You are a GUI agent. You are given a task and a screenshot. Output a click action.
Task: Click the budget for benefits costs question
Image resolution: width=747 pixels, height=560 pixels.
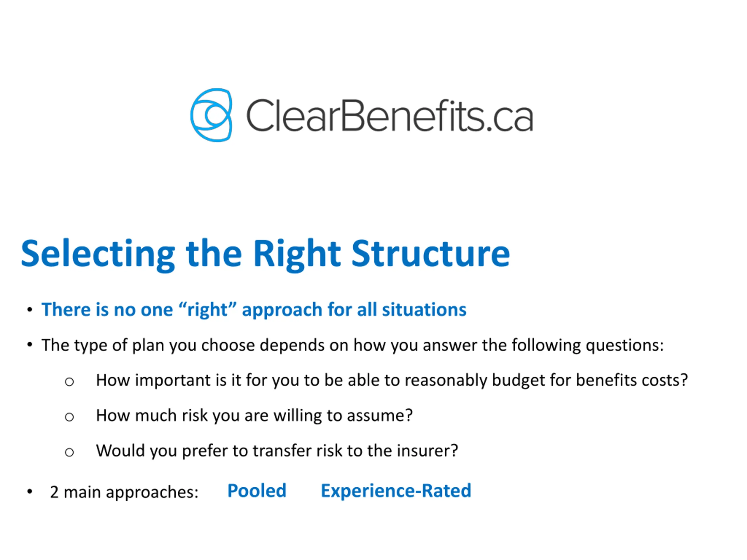[x=392, y=381]
